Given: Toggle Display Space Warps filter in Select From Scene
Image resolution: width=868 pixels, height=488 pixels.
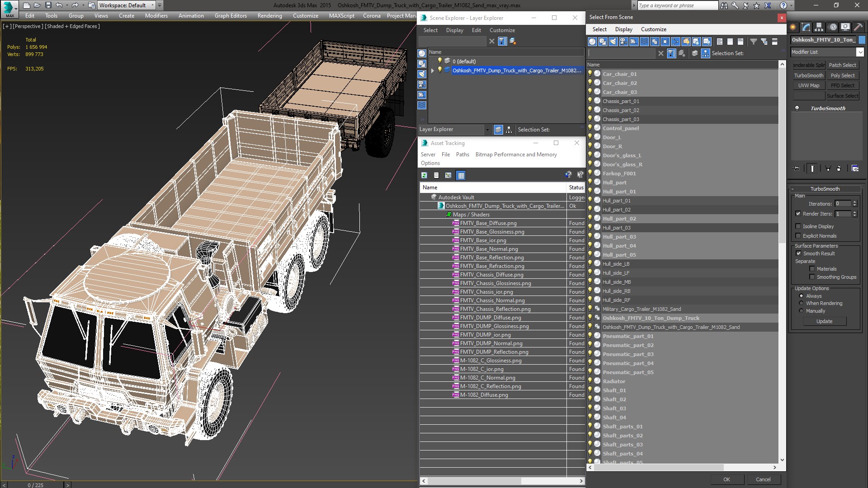Looking at the screenshot, I should pyautogui.click(x=644, y=42).
